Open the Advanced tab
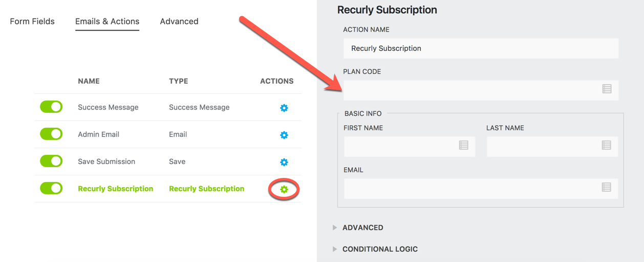644x262 pixels. 179,22
